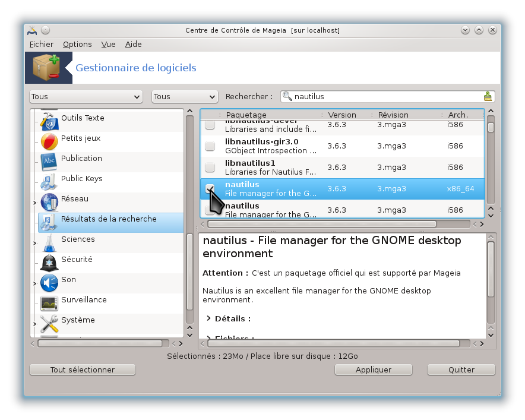Open the Options menu

coord(77,44)
